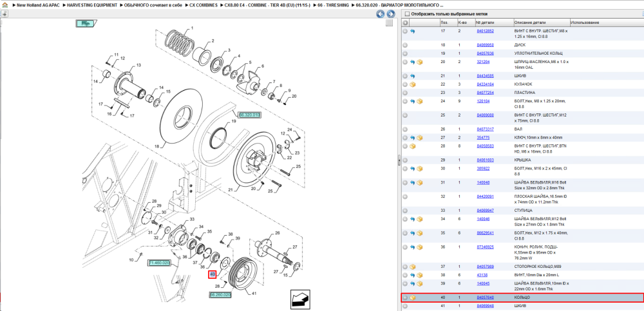The width and height of the screenshot is (644, 311).
Task: Open part number link 84077254
Action: (x=485, y=93)
